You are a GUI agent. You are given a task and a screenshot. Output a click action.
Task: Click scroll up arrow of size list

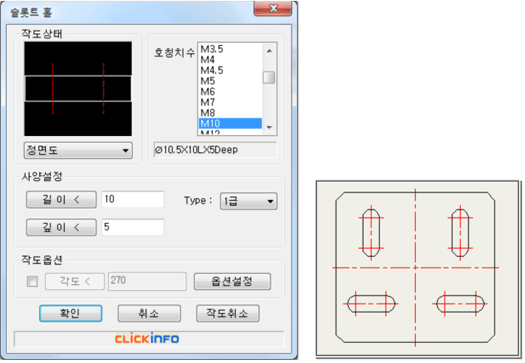pyautogui.click(x=269, y=51)
